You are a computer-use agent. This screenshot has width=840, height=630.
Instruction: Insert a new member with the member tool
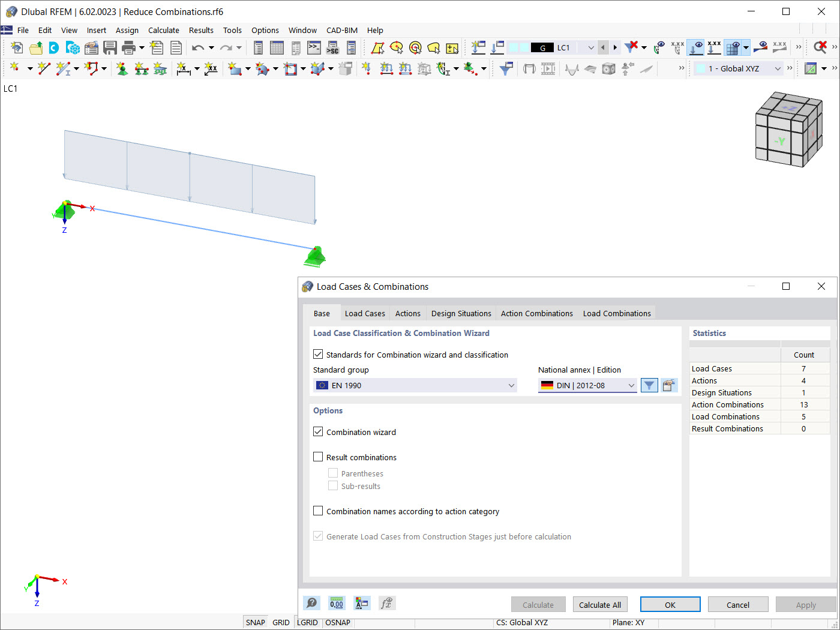coord(63,69)
